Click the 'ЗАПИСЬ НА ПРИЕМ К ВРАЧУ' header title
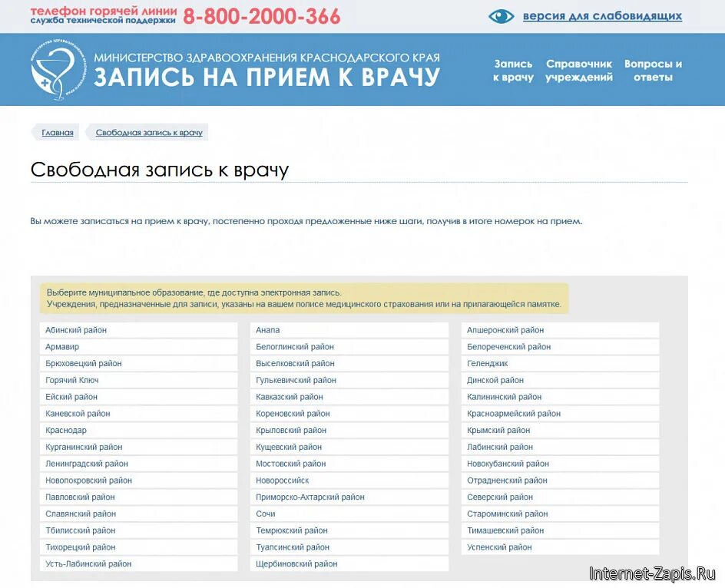The width and height of the screenshot is (725, 588). [x=266, y=77]
